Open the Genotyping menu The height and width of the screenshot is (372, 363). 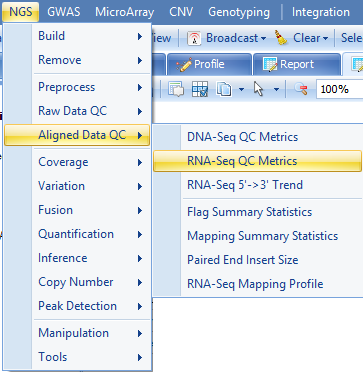[x=239, y=12]
